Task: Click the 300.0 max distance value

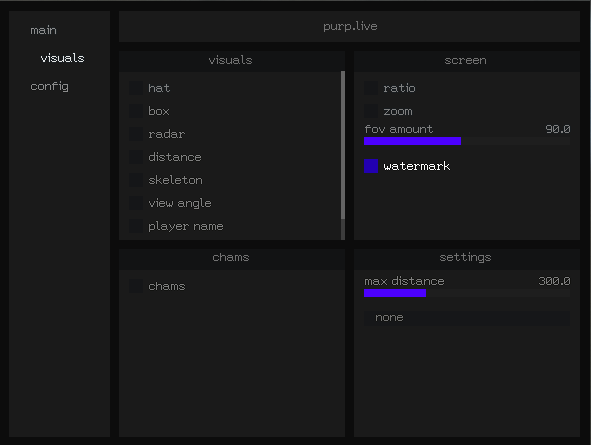Action: click(x=554, y=281)
